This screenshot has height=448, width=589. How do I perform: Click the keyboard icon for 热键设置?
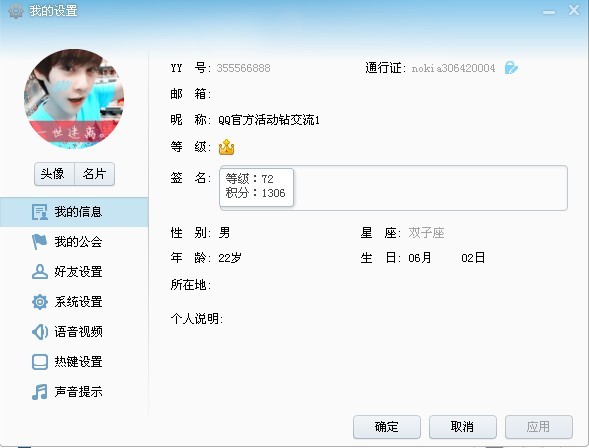tap(39, 362)
